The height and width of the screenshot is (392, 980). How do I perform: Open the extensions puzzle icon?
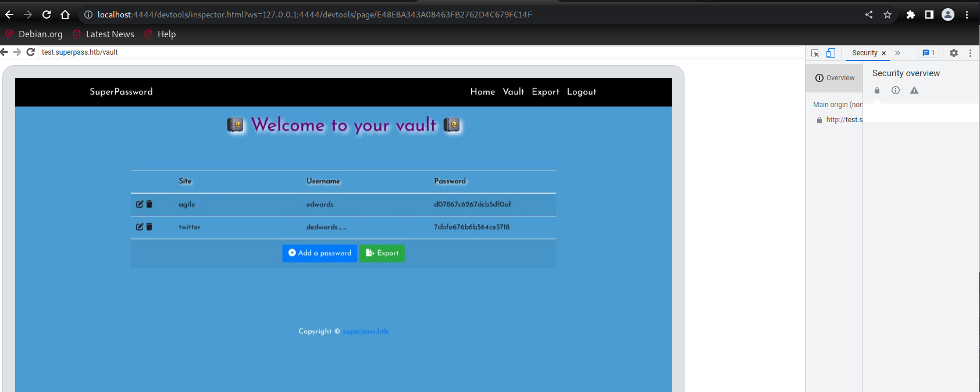911,15
